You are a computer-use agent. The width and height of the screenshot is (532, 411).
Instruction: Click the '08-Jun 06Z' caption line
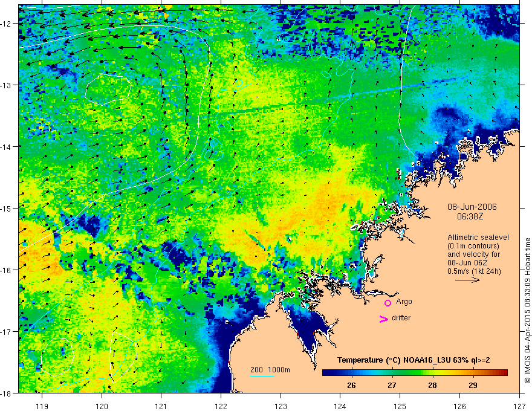(469, 263)
